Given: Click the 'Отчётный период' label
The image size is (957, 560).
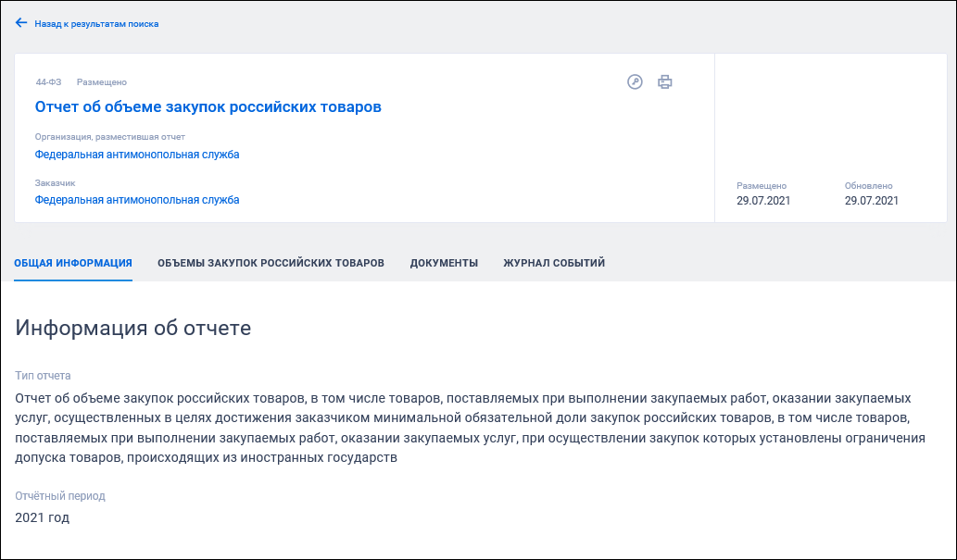Looking at the screenshot, I should point(60,496).
